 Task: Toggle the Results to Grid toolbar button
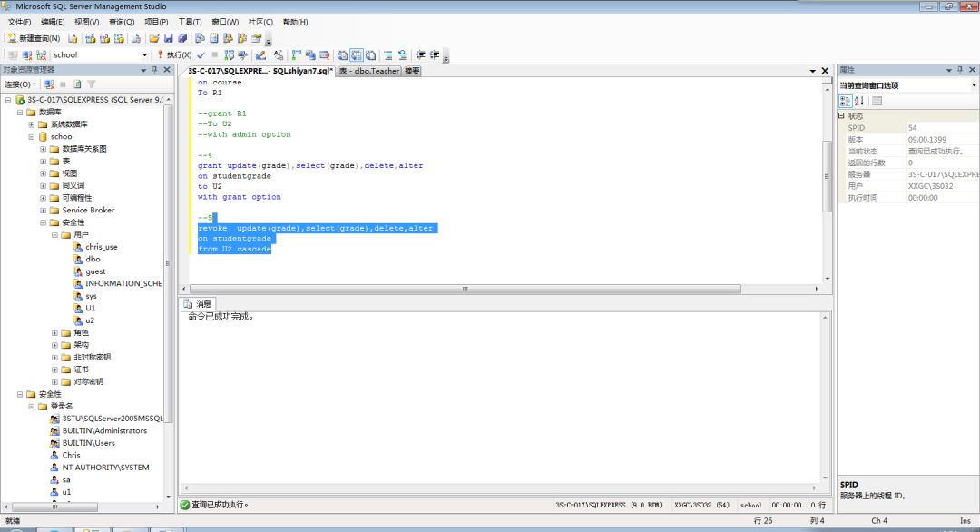click(356, 54)
